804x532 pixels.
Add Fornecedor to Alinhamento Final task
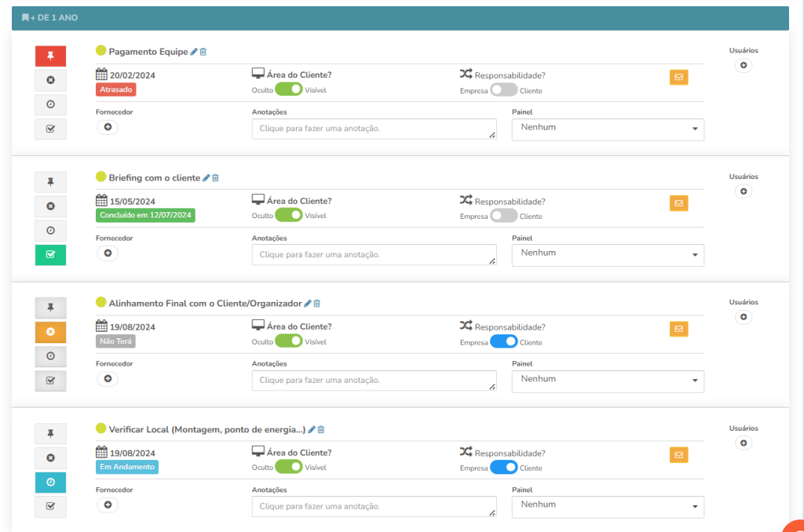coord(108,379)
